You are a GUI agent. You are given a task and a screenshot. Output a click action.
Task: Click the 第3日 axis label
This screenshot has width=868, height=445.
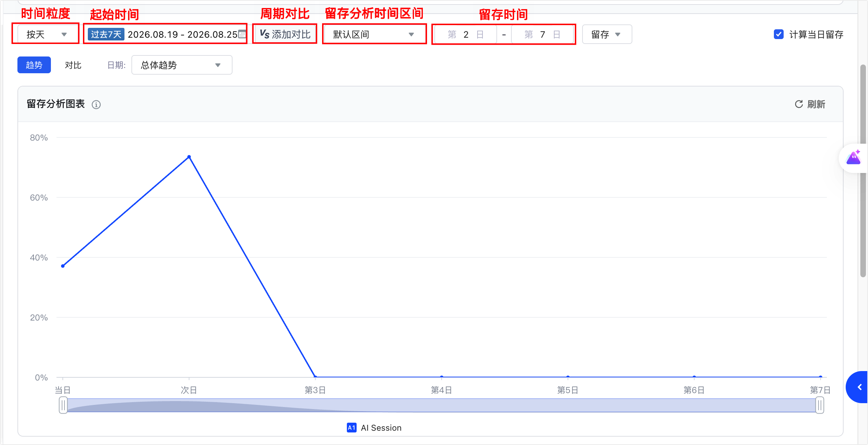pos(315,390)
